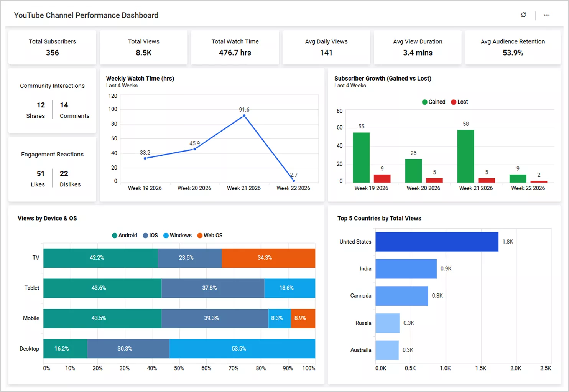Toggle the Android legend entry
The image size is (569, 392).
(x=124, y=236)
